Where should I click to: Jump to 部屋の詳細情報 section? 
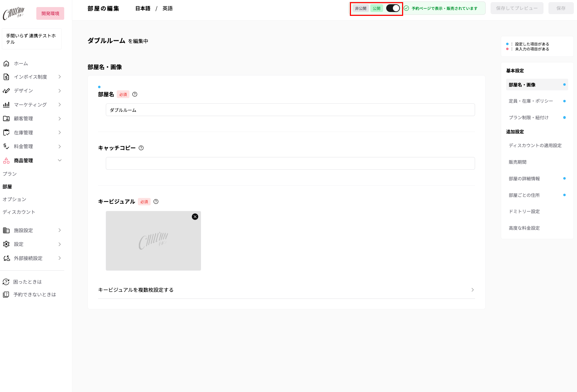point(537,179)
